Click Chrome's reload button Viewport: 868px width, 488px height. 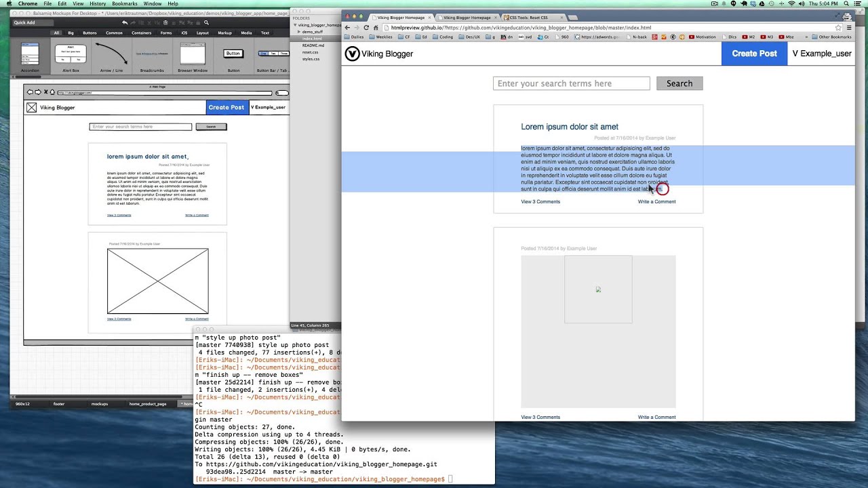366,28
